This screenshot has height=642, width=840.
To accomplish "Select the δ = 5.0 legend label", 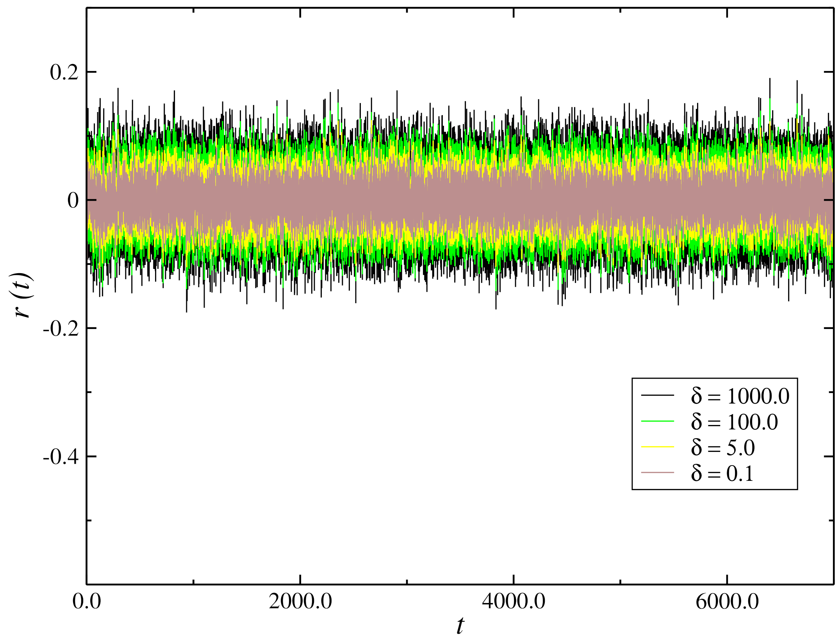I will 722,447.
